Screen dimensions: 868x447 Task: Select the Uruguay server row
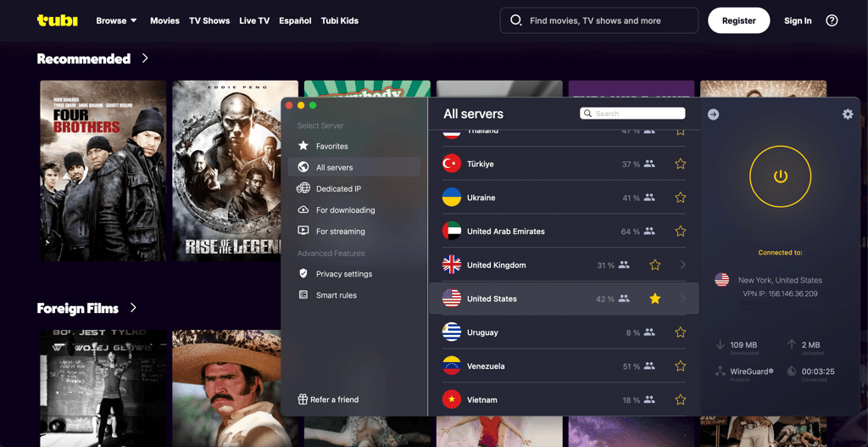[x=564, y=332]
